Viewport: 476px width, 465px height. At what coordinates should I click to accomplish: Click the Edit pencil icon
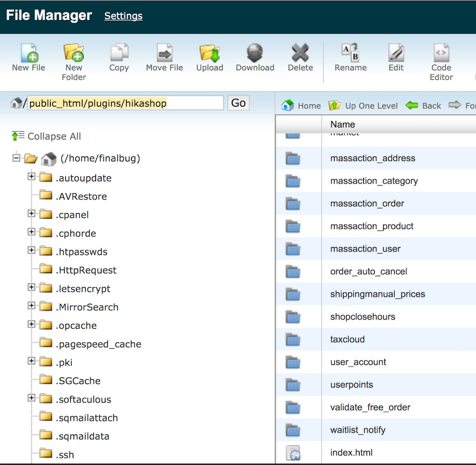click(x=396, y=54)
